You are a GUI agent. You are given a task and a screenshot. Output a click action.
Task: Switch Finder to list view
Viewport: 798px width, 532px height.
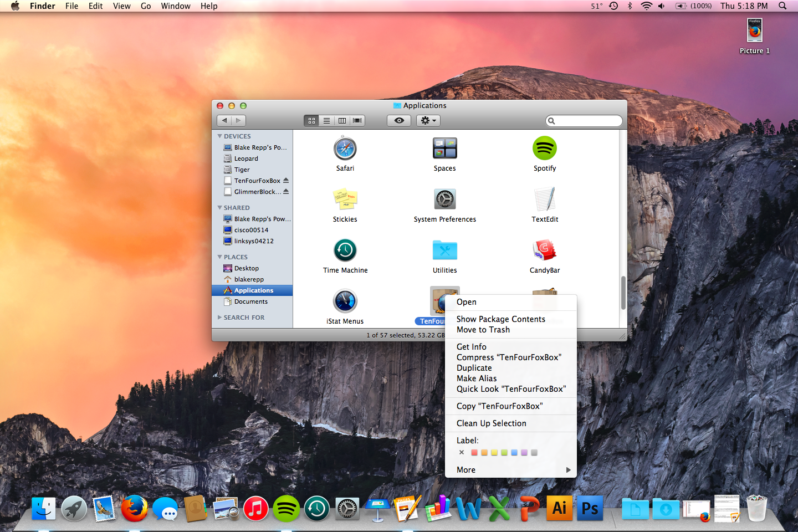point(327,121)
